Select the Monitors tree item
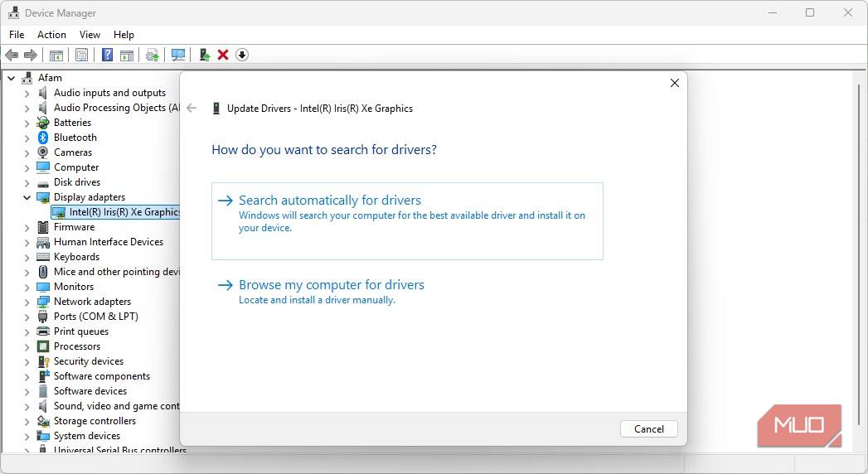The width and height of the screenshot is (868, 474). coord(74,287)
